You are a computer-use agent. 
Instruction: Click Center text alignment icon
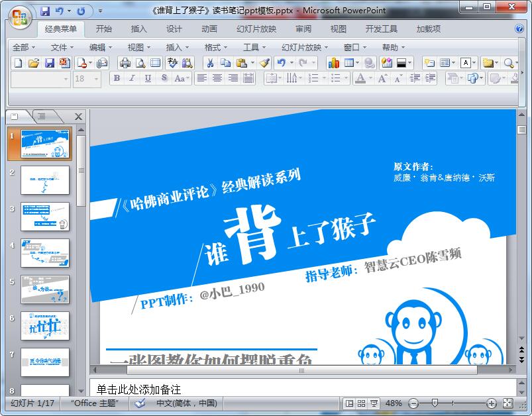pyautogui.click(x=217, y=78)
